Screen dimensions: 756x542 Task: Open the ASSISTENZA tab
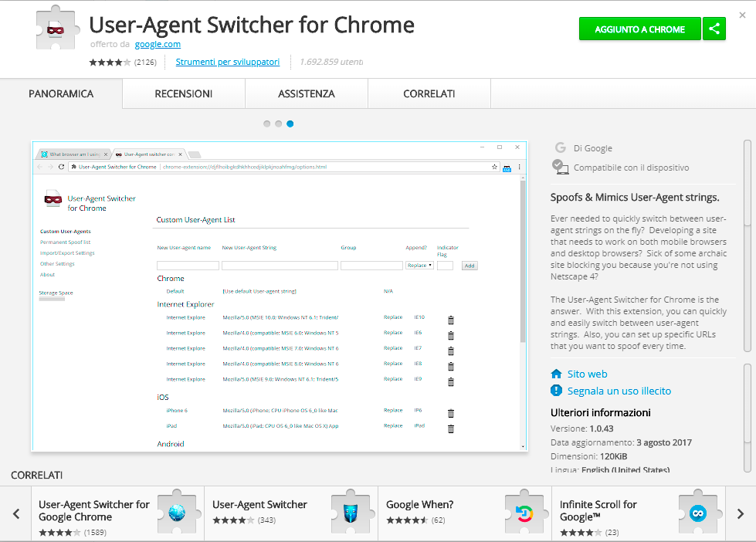coord(306,93)
